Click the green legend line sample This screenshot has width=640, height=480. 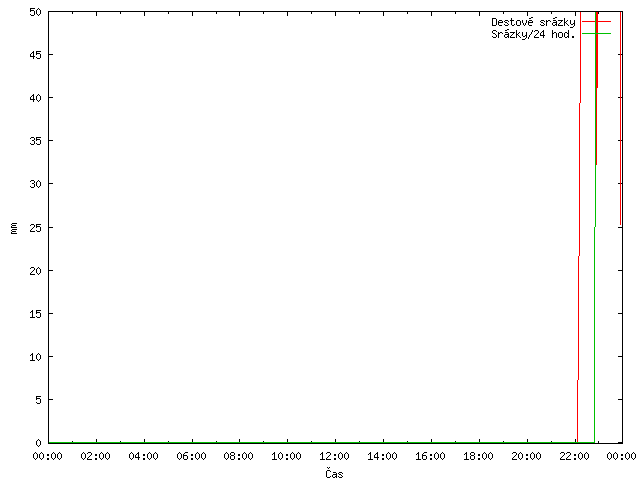tap(596, 33)
